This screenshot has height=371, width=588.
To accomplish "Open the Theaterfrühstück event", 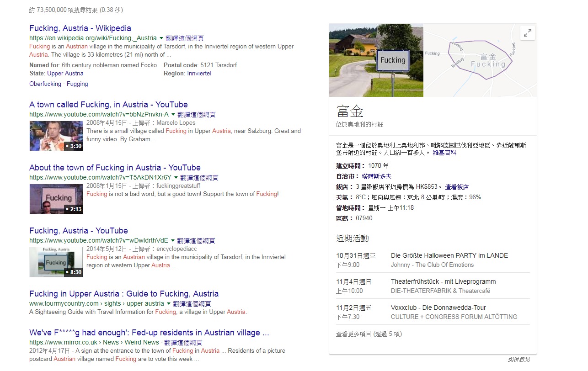I will (x=443, y=281).
